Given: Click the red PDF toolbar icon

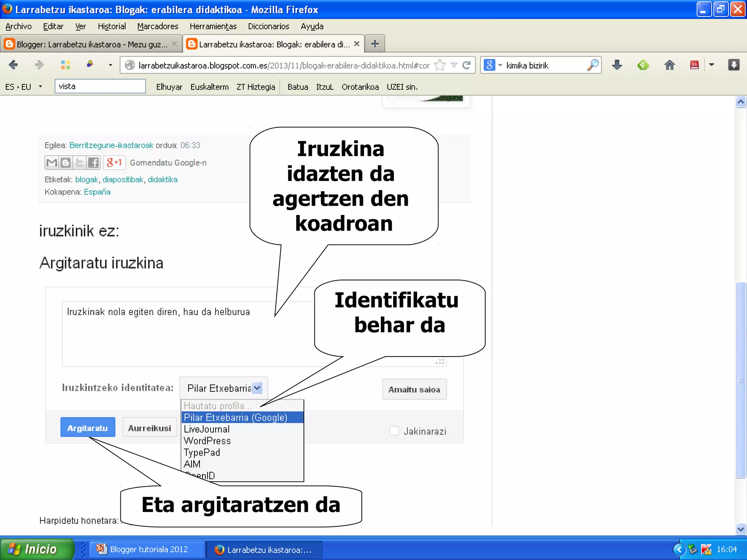Looking at the screenshot, I should pyautogui.click(x=694, y=65).
